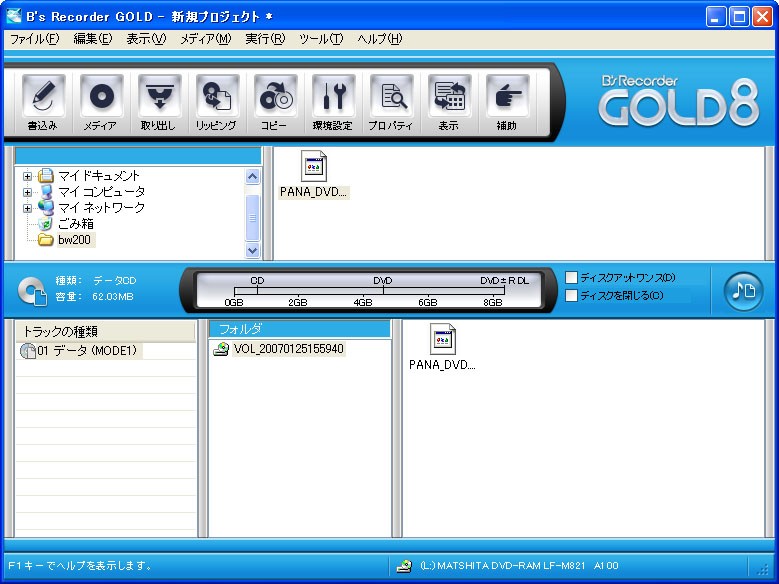The image size is (779, 584).
Task: Launch the リッピング (Ripping) tool
Action: (x=217, y=99)
